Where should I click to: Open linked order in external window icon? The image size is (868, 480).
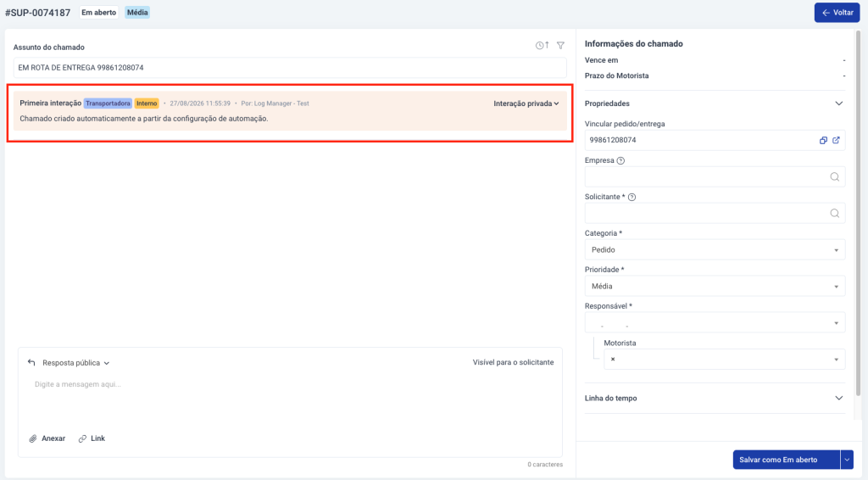coord(836,140)
